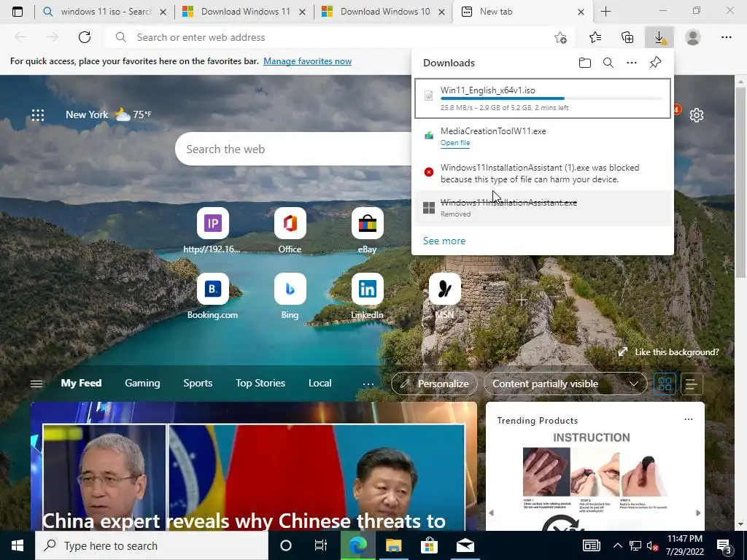Open notification center icon
This screenshot has height=560, width=747.
pos(724,547)
